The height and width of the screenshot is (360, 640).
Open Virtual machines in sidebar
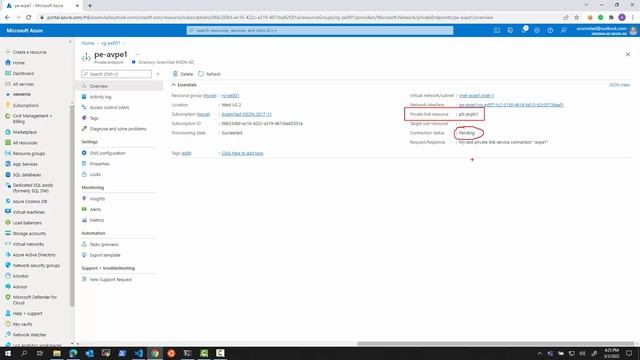29,212
